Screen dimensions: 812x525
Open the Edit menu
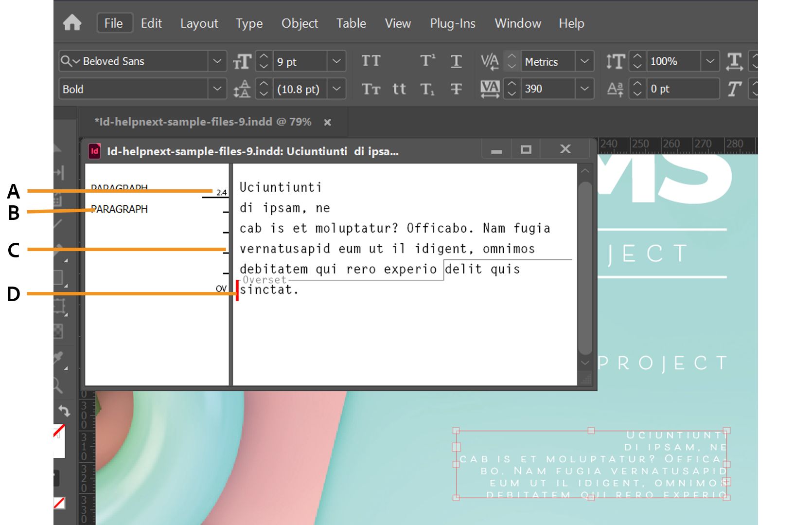pos(151,23)
